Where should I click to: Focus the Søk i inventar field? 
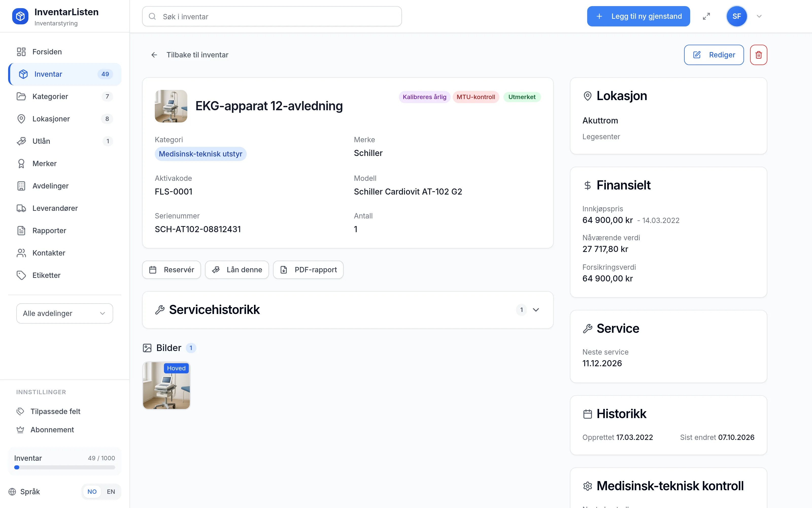click(x=272, y=17)
